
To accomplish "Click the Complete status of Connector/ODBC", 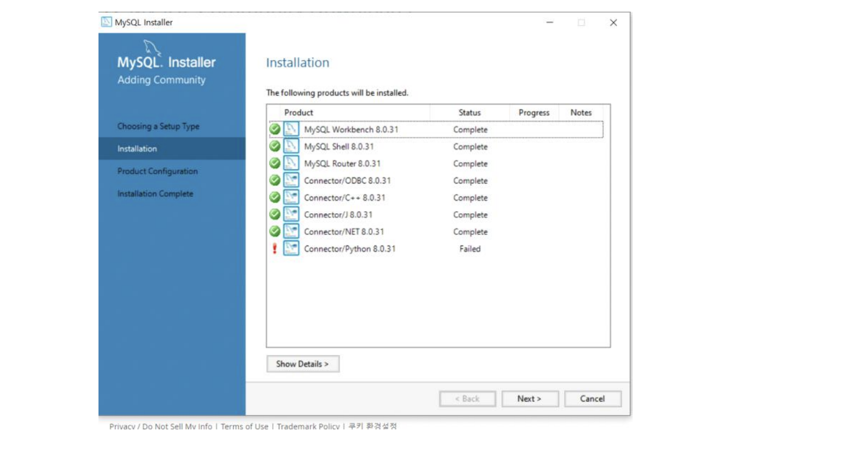I will click(x=470, y=181).
